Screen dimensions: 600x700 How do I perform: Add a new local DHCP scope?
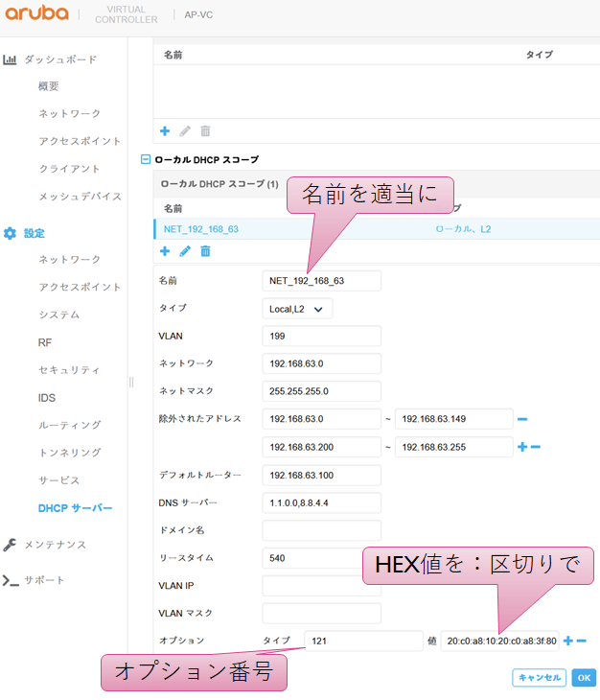165,251
